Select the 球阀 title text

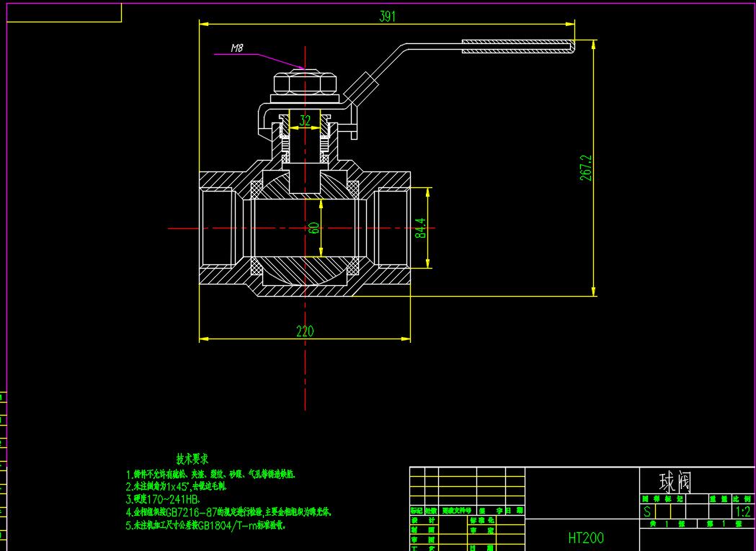[x=674, y=482]
